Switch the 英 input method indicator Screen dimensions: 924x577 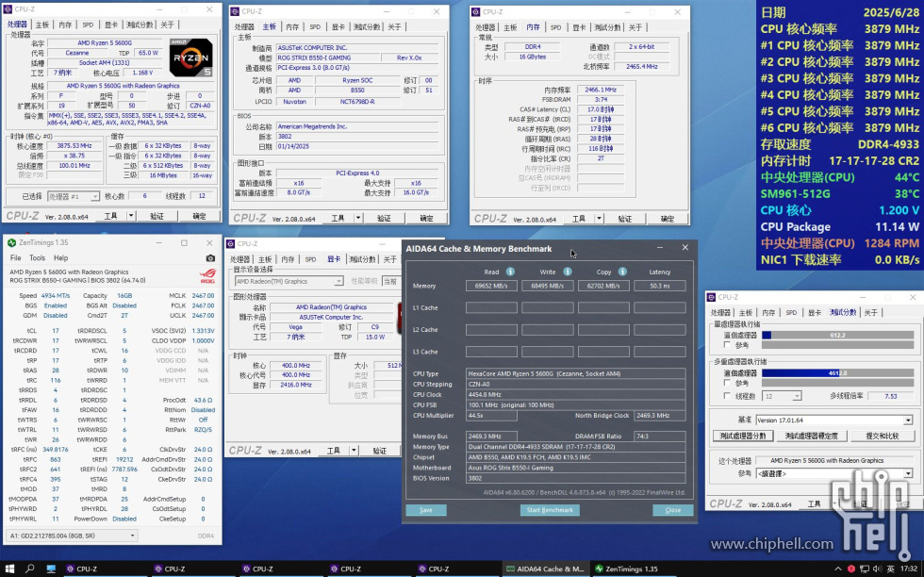point(890,569)
